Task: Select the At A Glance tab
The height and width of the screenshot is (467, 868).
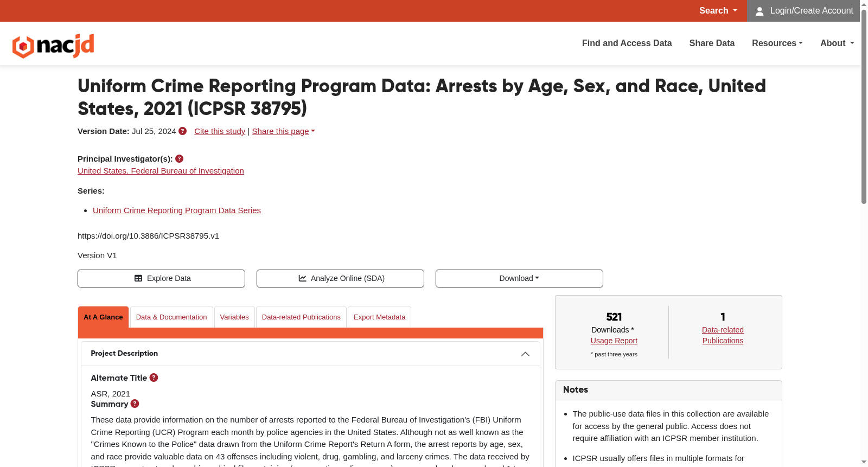Action: click(103, 317)
